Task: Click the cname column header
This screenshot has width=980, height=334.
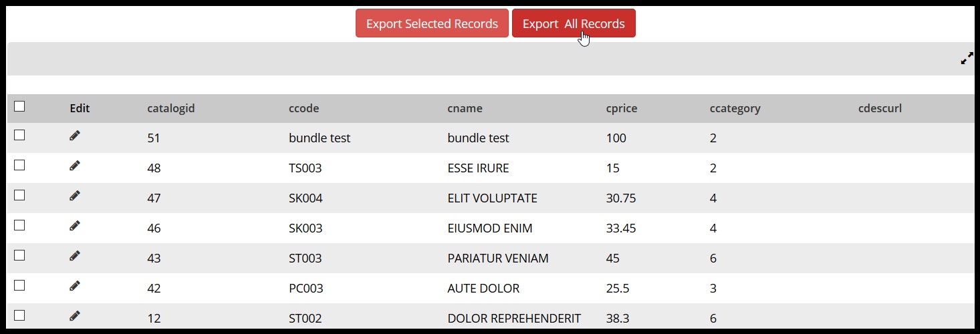Action: tap(465, 108)
